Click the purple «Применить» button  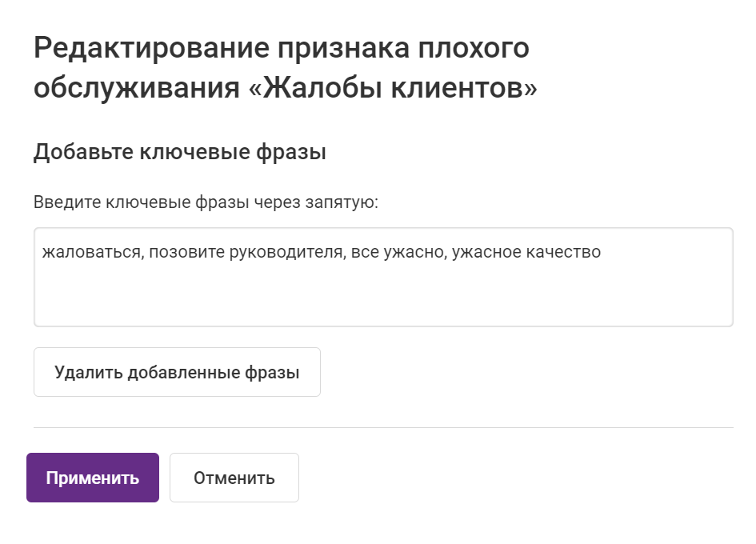click(93, 478)
